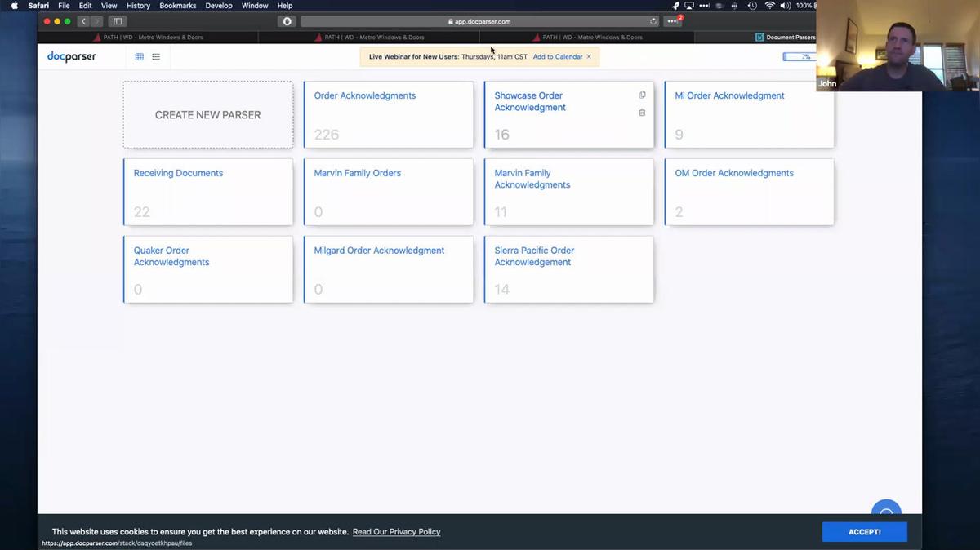The height and width of the screenshot is (550, 980).
Task: Open OM Order Acknowledgments parser
Action: (x=734, y=173)
